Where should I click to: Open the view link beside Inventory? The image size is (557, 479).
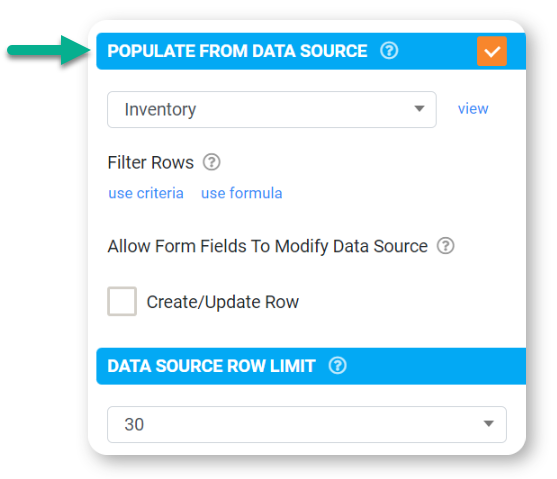pyautogui.click(x=473, y=109)
